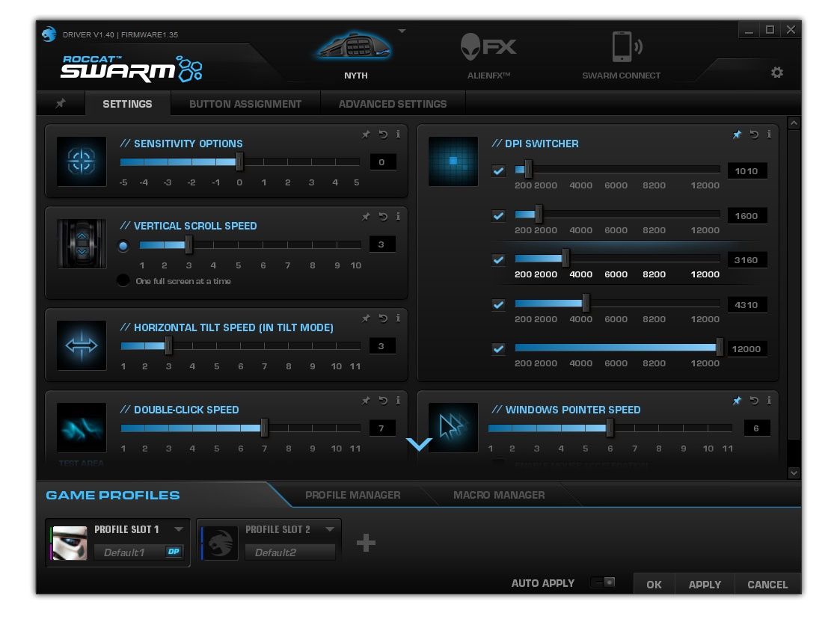Open Profile Slot 2 dropdown arrow
Viewport: 840px width, 619px height.
point(329,529)
